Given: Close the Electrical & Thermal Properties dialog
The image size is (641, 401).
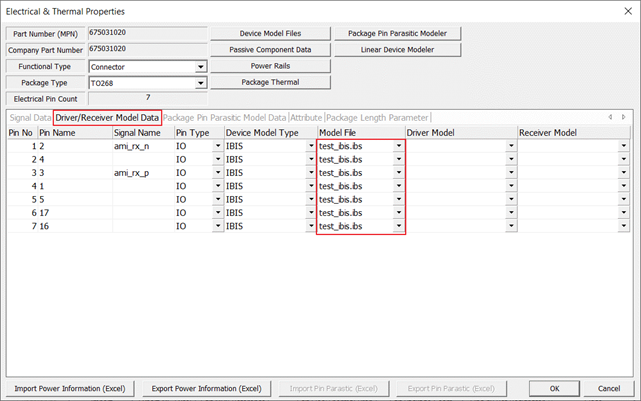Looking at the screenshot, I should tap(625, 11).
